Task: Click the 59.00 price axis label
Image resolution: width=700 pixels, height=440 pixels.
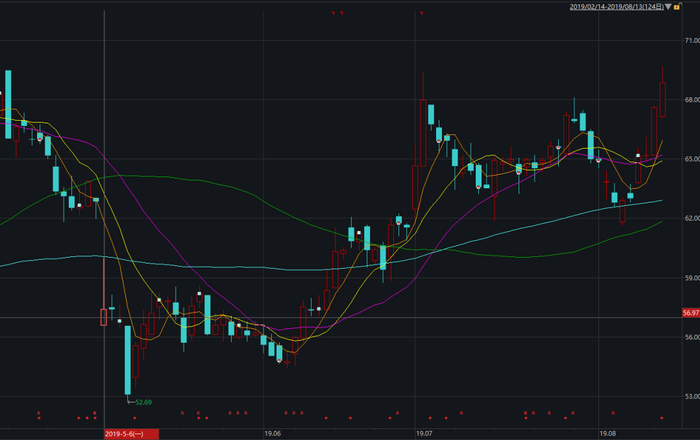Action: tap(689, 278)
